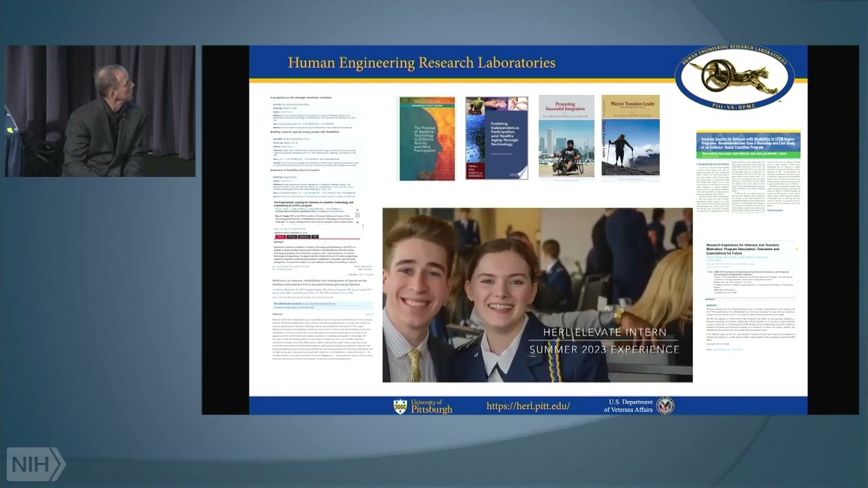Image resolution: width=868 pixels, height=488 pixels.
Task: Click the Promise of Assistive Technology book cover
Action: [x=427, y=139]
